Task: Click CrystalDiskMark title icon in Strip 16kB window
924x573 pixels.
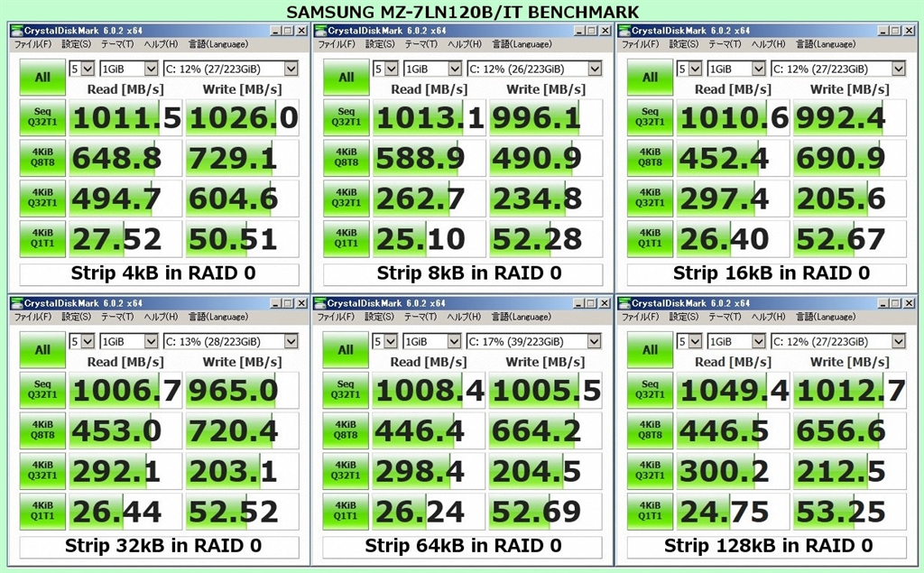Action: (x=624, y=31)
